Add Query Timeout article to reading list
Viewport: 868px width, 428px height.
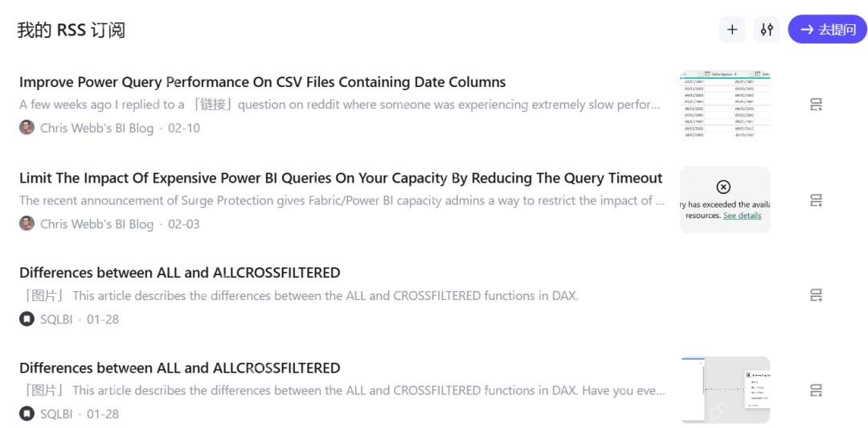click(816, 200)
